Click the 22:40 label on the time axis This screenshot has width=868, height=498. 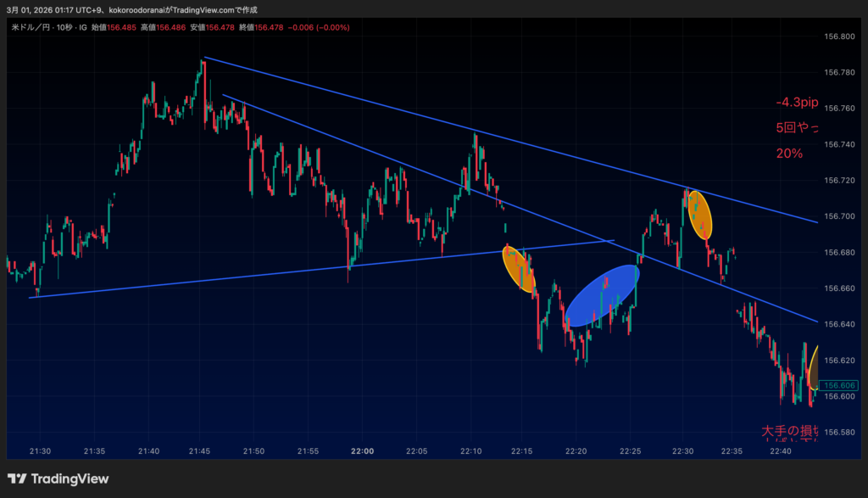(x=780, y=450)
